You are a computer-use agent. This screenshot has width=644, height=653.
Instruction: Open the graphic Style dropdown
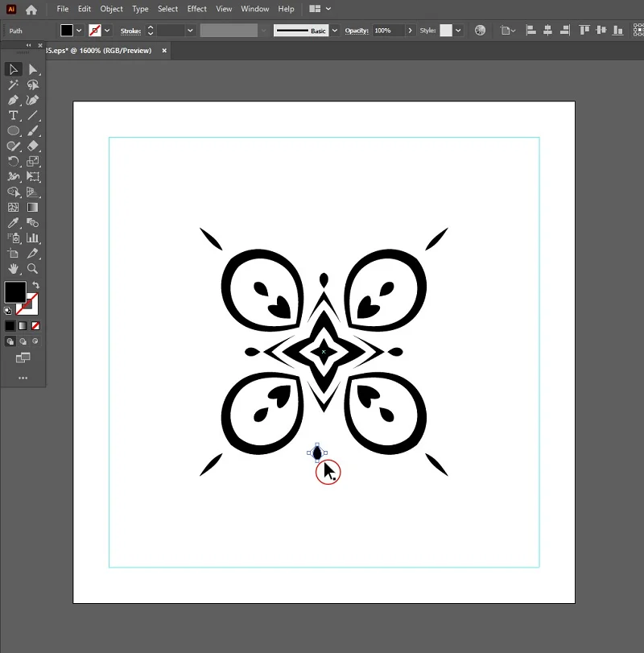click(458, 31)
